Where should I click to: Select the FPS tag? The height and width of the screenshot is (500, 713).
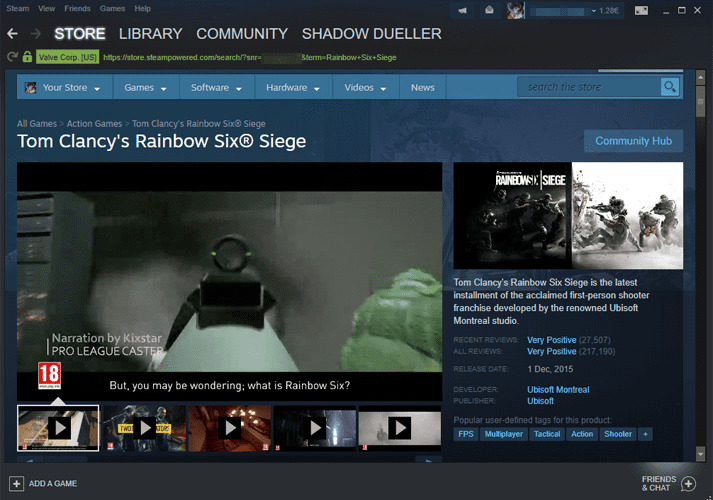click(x=466, y=434)
